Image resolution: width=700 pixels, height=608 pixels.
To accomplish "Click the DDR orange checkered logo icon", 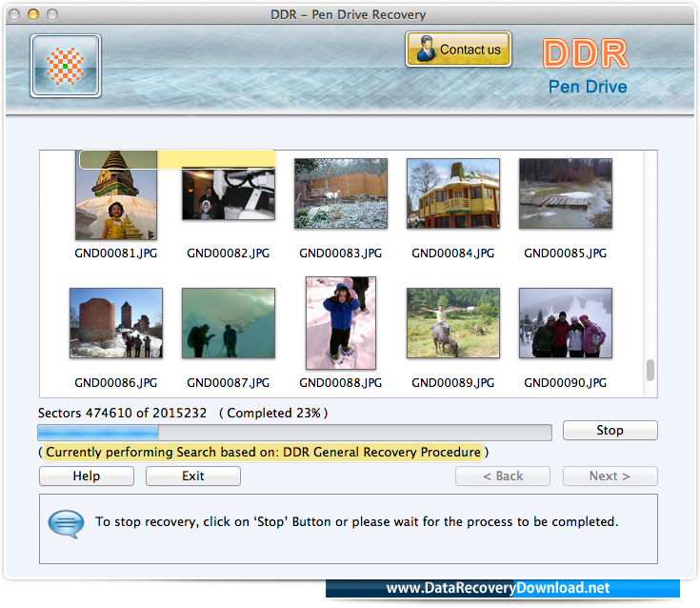I will 66,66.
